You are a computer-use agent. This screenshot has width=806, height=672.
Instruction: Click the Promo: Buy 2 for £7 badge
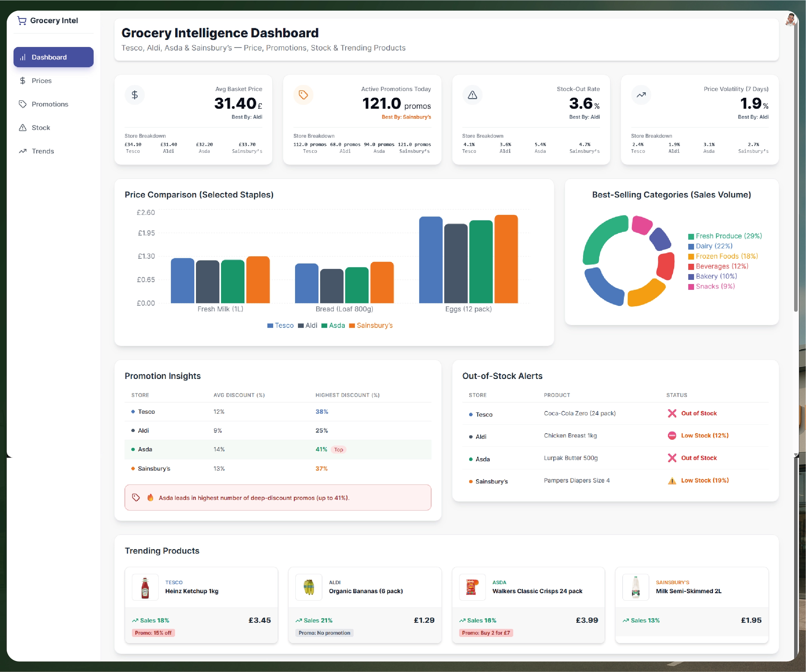pyautogui.click(x=486, y=633)
